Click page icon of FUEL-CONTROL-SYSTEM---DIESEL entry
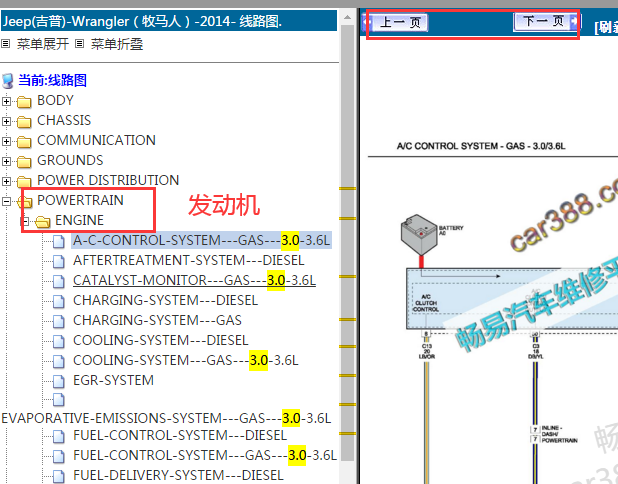Screen dimensions: 618x484 pos(58,436)
